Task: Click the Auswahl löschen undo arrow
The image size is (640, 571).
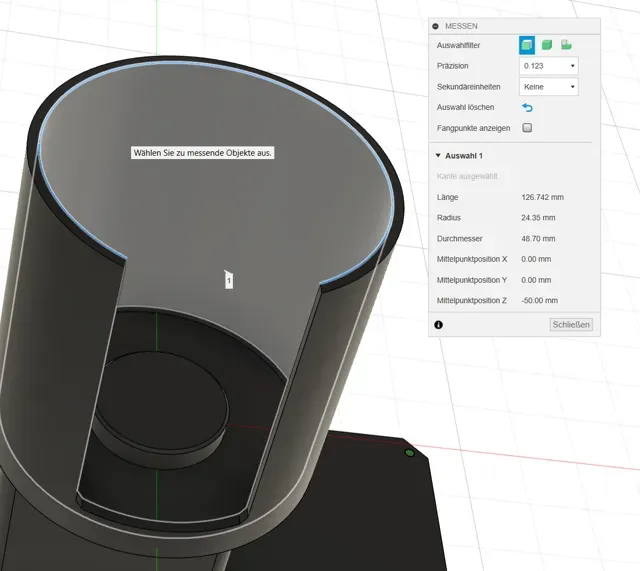Action: pyautogui.click(x=527, y=108)
